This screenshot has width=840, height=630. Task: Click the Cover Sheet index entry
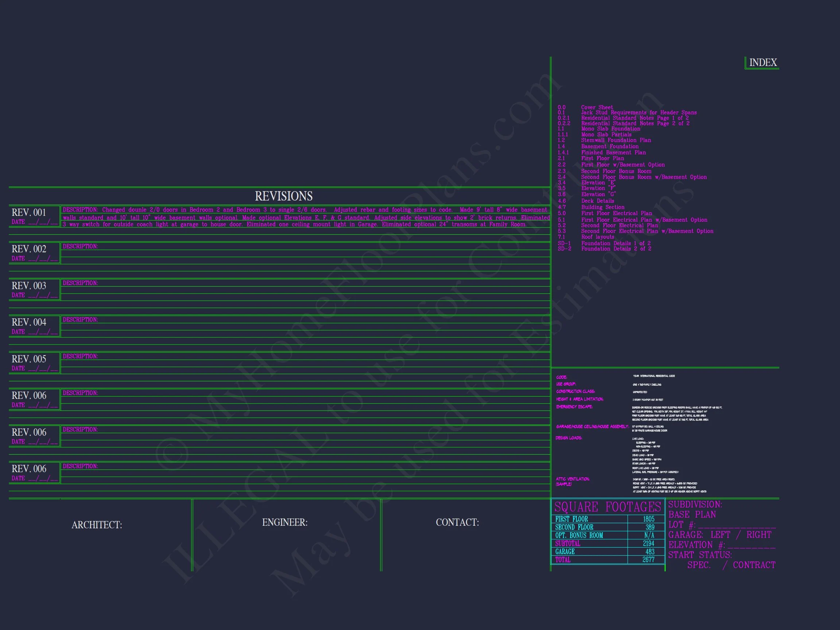click(x=597, y=108)
